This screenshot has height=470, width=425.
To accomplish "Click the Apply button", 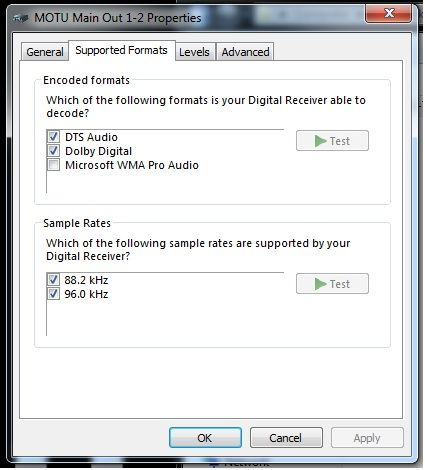I will (367, 438).
